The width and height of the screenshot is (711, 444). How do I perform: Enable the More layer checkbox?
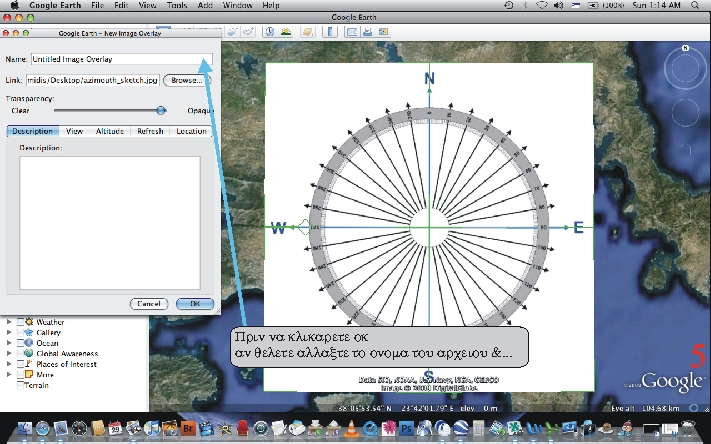click(20, 375)
